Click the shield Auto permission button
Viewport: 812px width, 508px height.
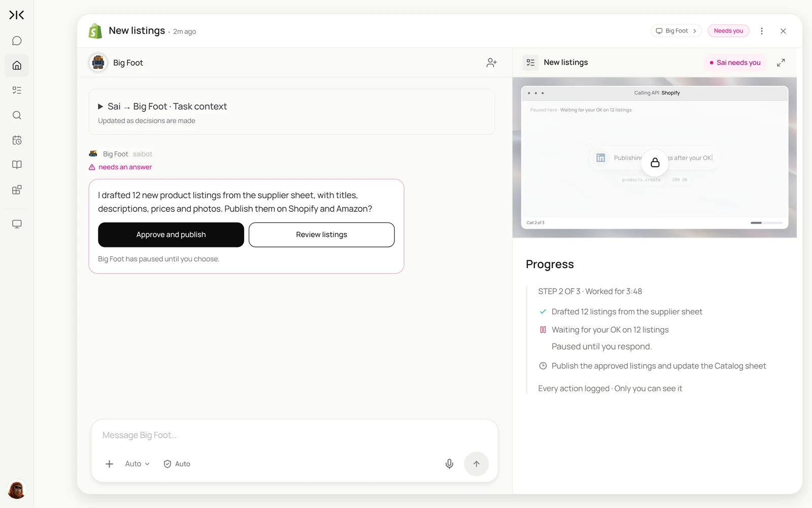click(177, 464)
